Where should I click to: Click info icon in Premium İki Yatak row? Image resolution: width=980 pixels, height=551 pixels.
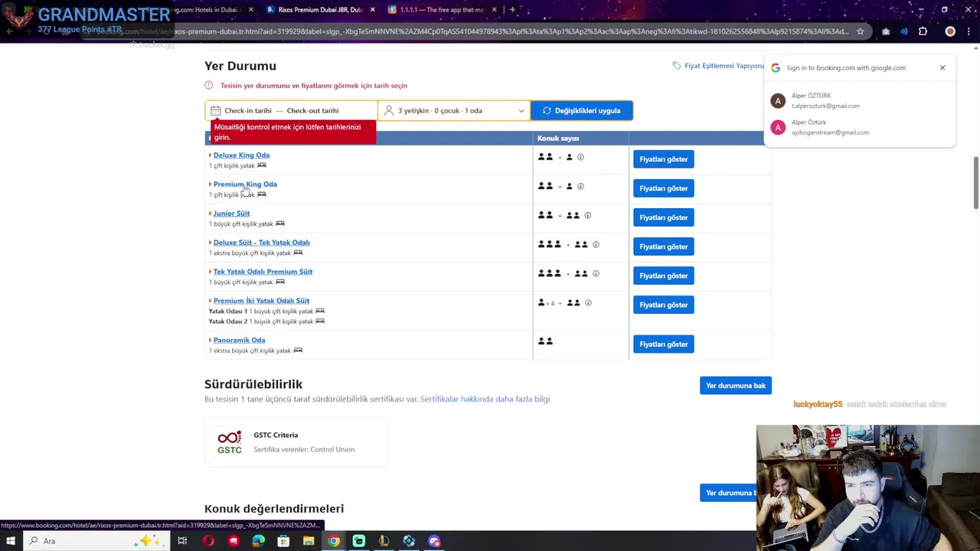(588, 302)
